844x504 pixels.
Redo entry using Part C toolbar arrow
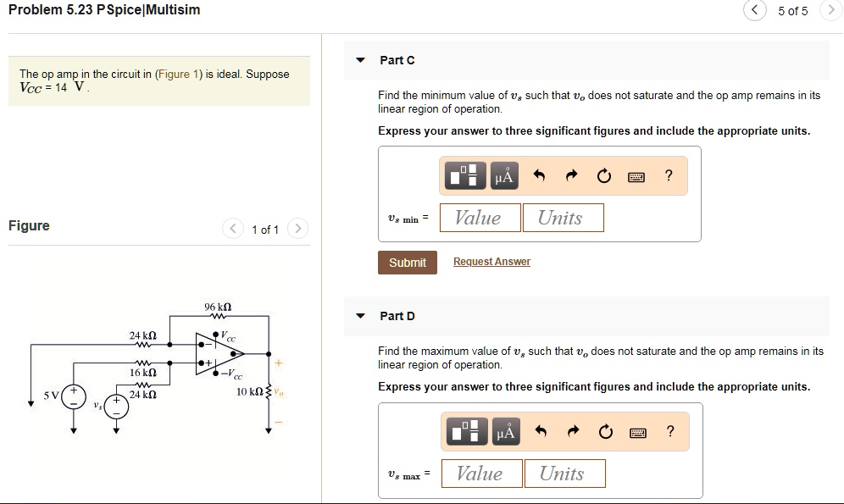pos(571,175)
